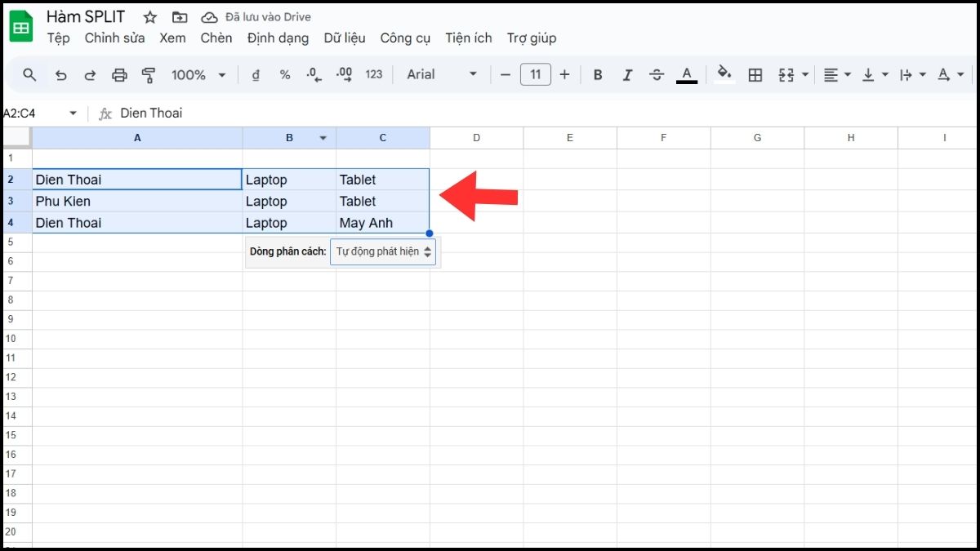Star the Hàm SPLIT spreadsheet
980x551 pixels.
pos(149,16)
